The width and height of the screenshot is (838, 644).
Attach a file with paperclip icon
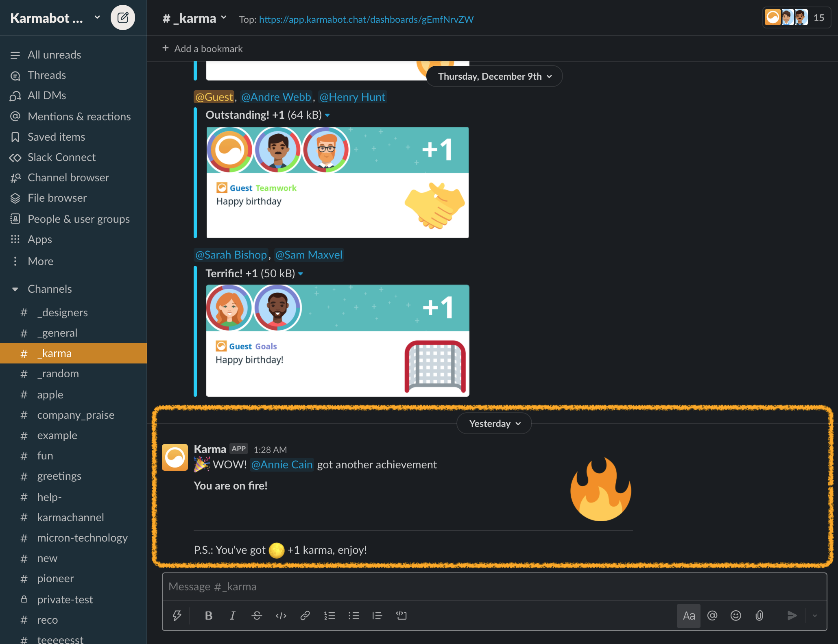click(759, 616)
